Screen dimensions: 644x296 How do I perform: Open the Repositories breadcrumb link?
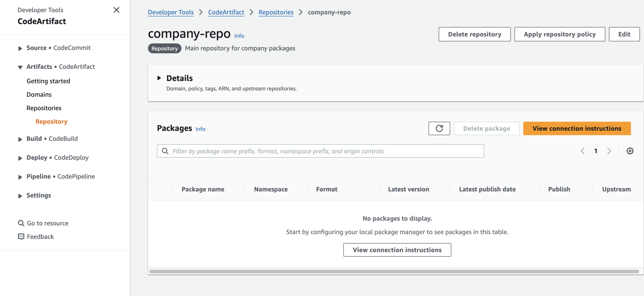pos(276,12)
